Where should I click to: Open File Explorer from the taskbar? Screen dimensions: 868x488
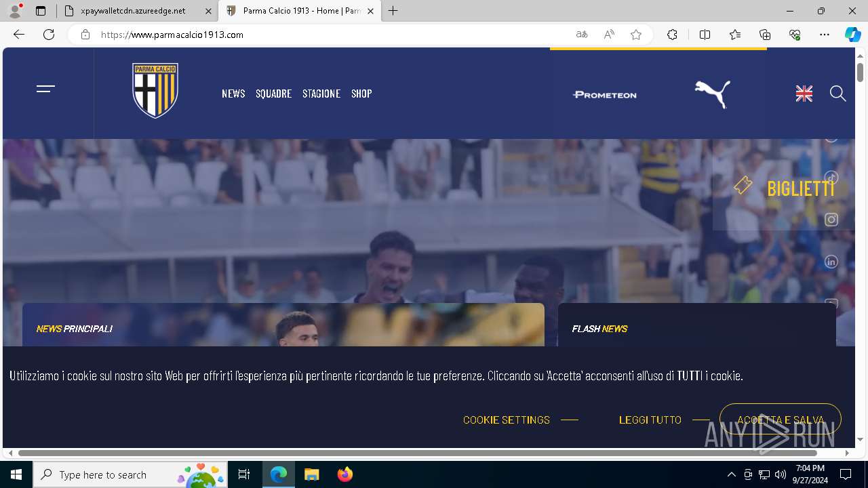point(311,474)
